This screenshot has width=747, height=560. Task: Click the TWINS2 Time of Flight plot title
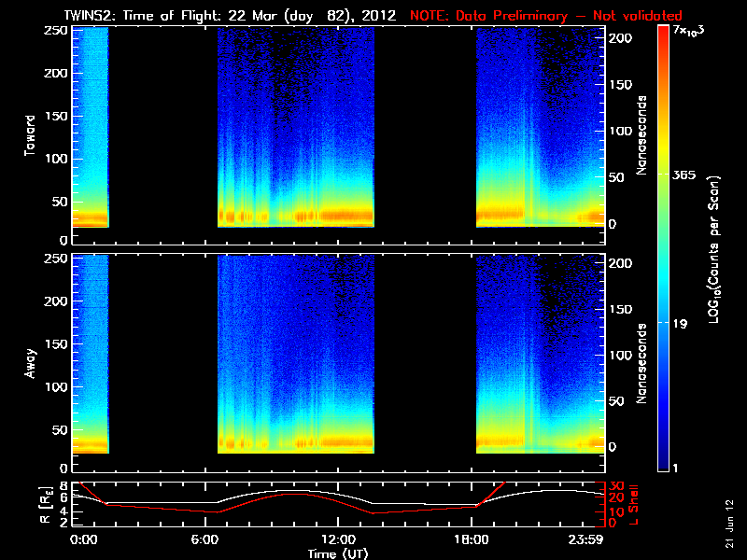coord(230,16)
